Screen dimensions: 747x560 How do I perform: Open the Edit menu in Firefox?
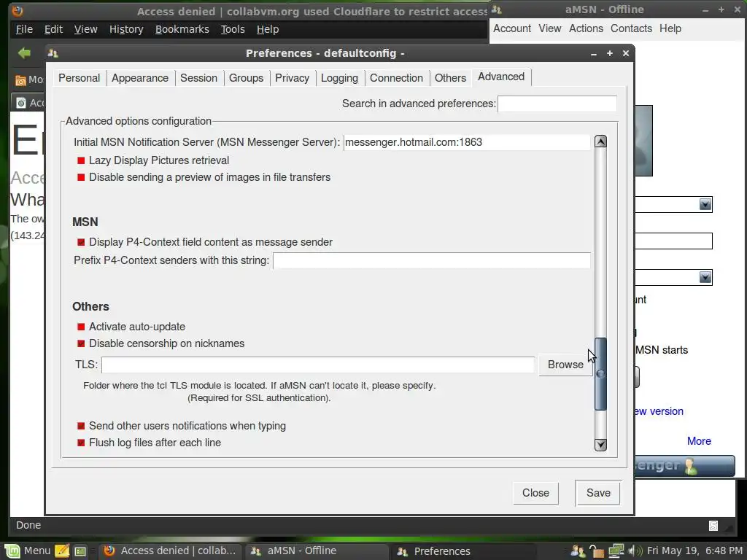click(x=53, y=29)
